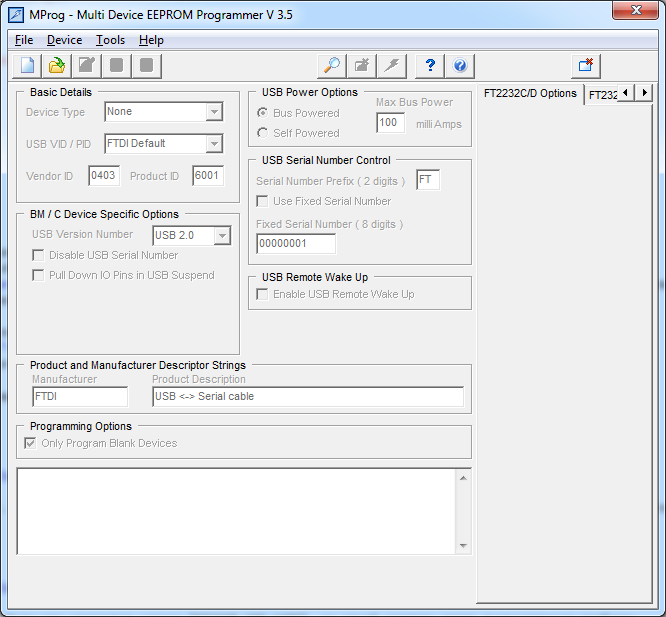Click the black question mark help icon

coord(430,66)
